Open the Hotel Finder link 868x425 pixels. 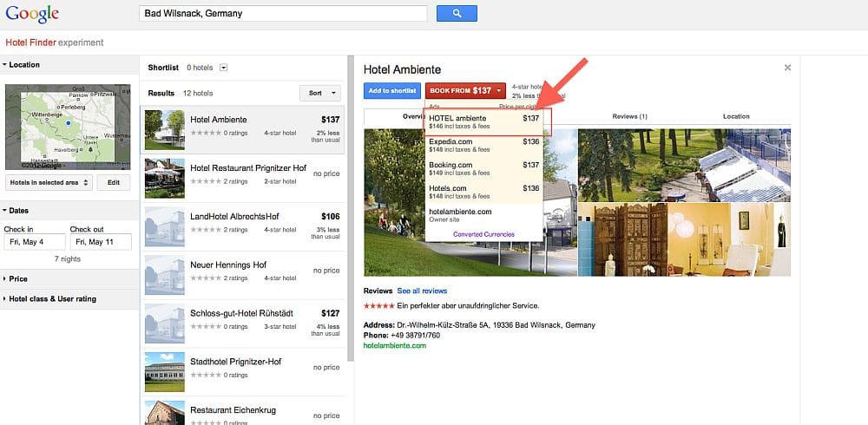tap(31, 42)
